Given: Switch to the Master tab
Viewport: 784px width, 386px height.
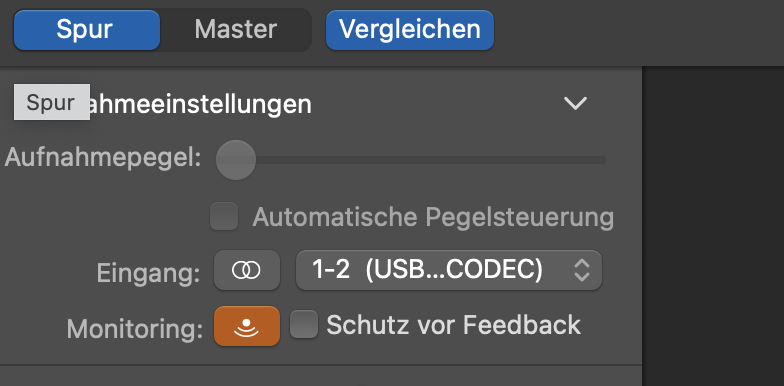Looking at the screenshot, I should (236, 30).
